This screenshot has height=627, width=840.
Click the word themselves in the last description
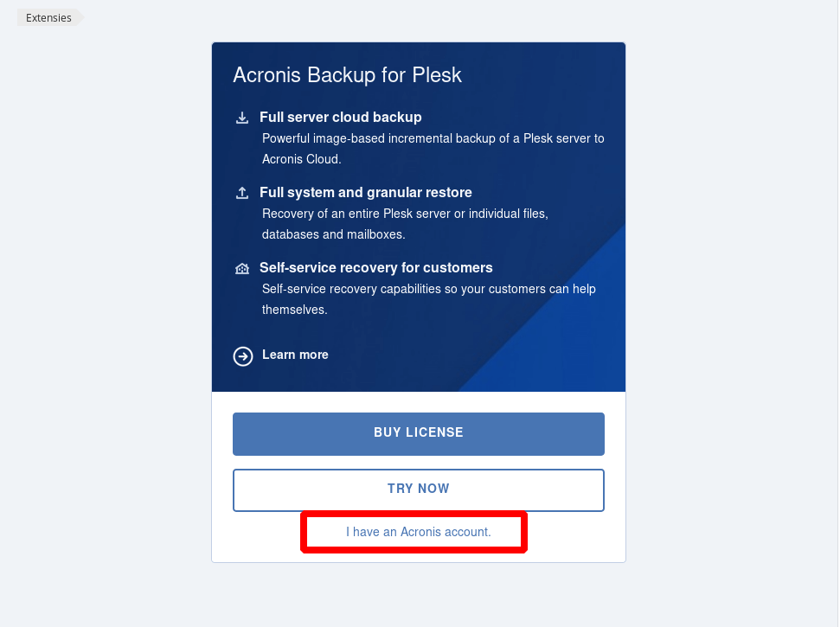tap(294, 310)
